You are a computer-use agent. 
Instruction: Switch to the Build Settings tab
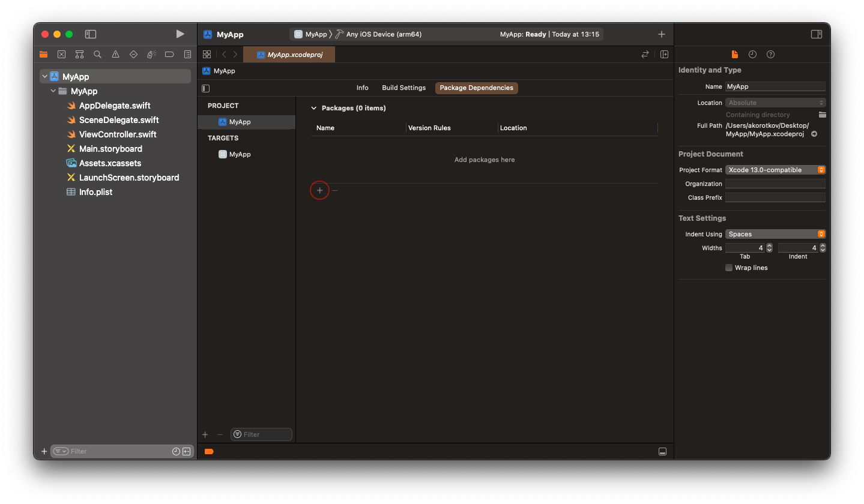coord(404,88)
